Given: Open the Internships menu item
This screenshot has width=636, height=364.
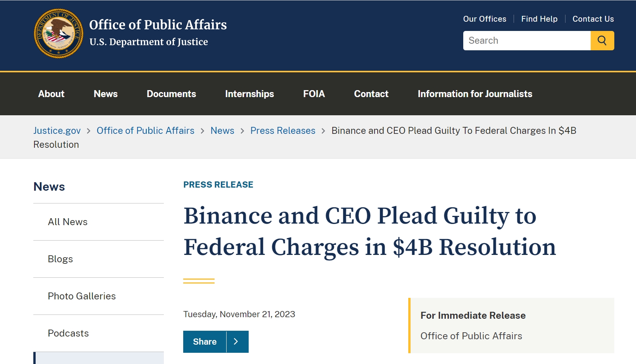Looking at the screenshot, I should [249, 94].
